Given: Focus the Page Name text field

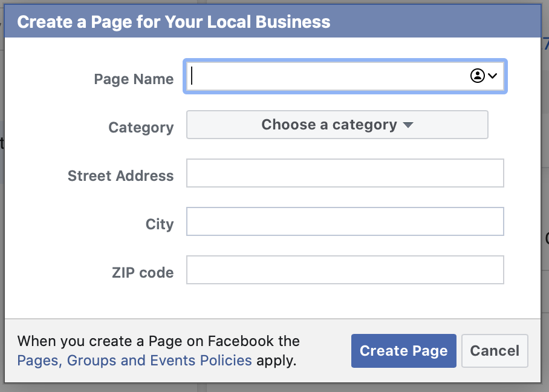Looking at the screenshot, I should coord(326,76).
